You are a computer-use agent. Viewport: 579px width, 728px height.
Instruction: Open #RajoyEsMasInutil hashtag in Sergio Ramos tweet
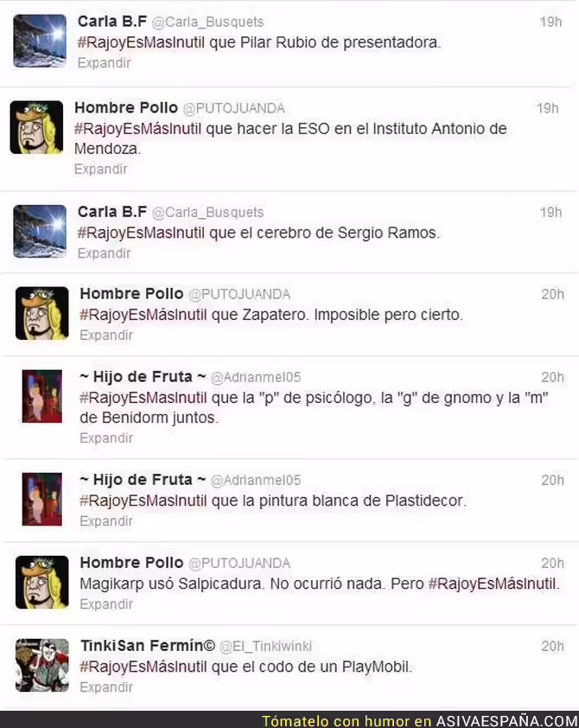(x=141, y=233)
